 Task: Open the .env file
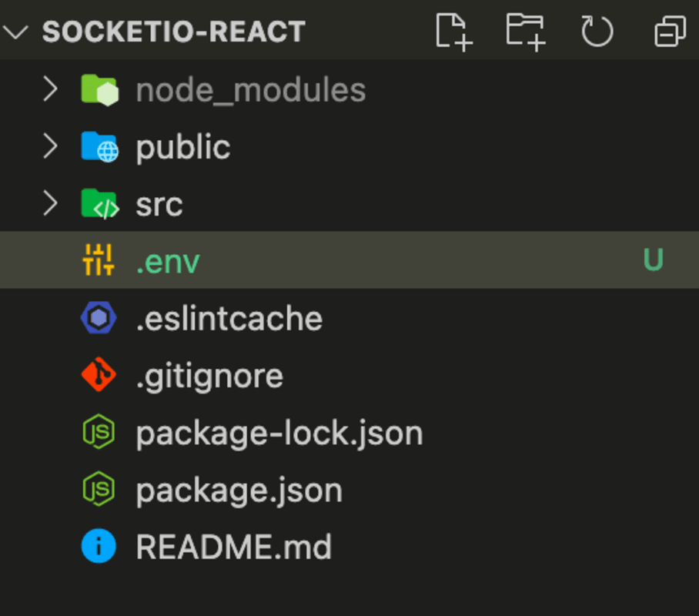pos(349,260)
